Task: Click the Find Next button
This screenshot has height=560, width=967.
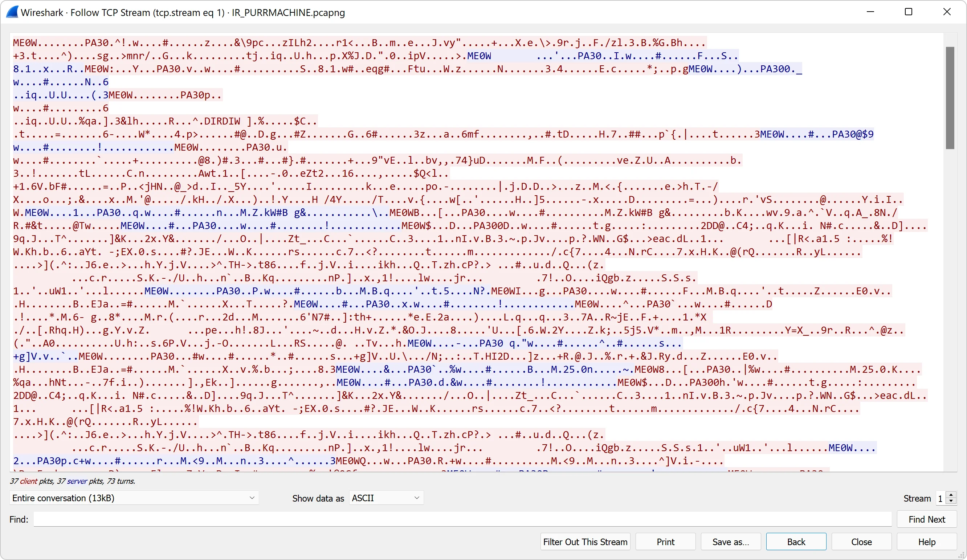Action: click(927, 519)
